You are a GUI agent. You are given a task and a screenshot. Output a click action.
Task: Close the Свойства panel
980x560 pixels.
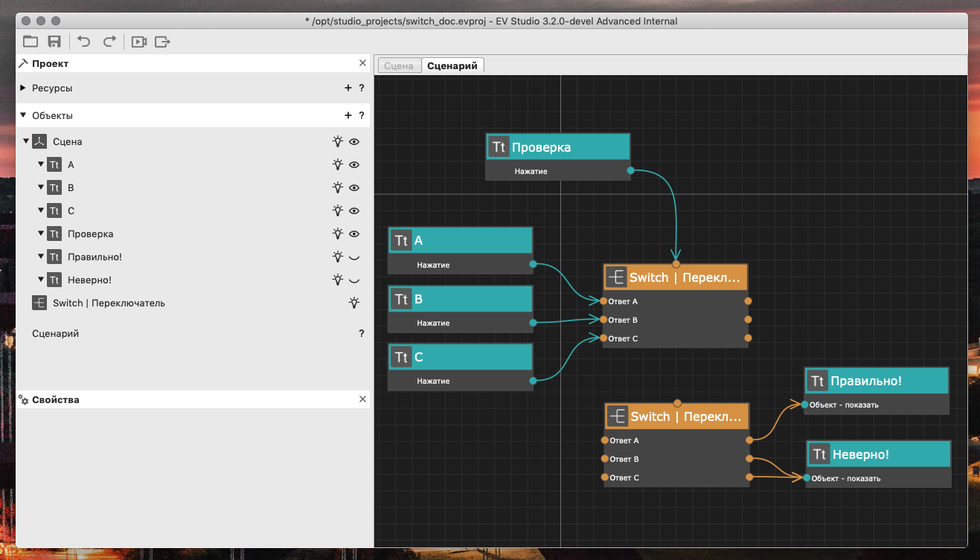(x=362, y=399)
